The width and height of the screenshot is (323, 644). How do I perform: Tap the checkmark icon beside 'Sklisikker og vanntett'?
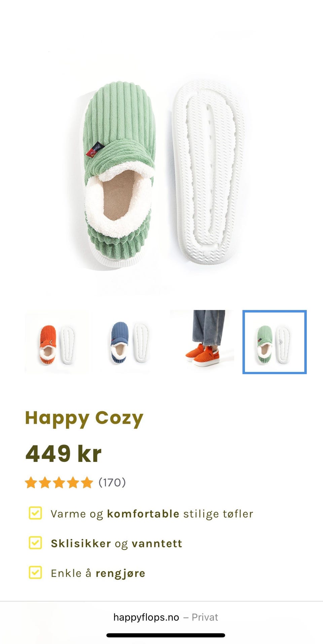point(35,543)
